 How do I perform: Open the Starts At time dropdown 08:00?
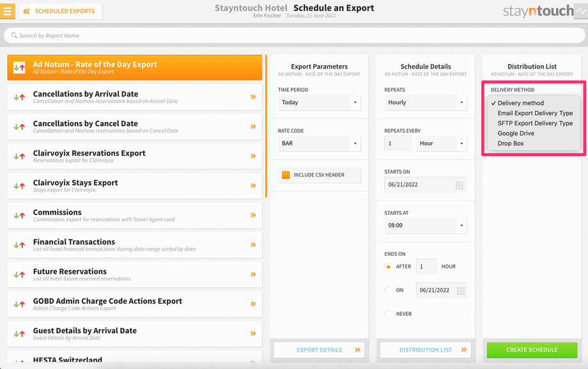[426, 226]
